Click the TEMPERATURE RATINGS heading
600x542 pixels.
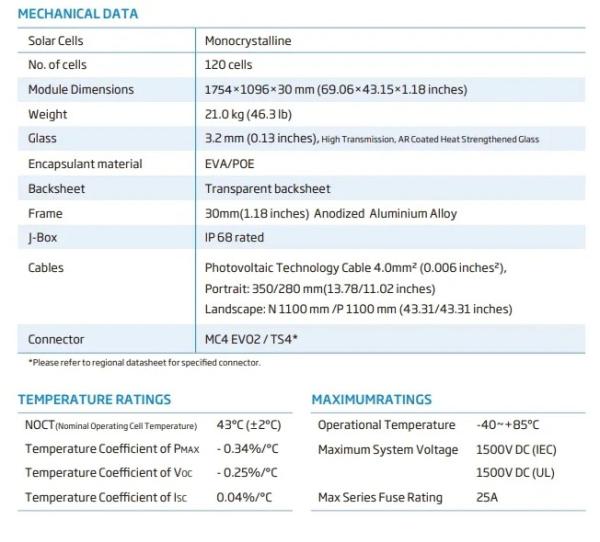point(94,400)
